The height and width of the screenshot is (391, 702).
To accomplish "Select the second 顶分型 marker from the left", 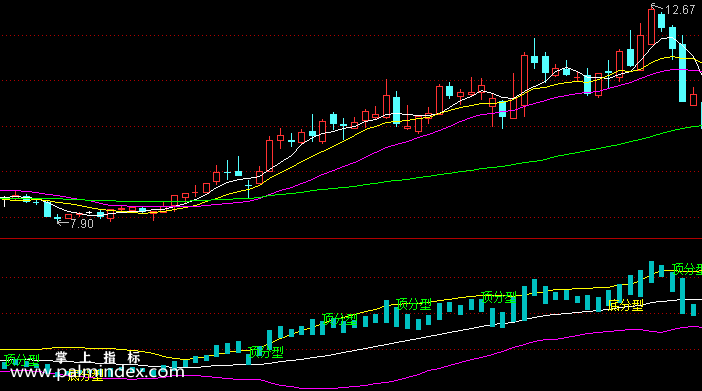I will [x=266, y=352].
